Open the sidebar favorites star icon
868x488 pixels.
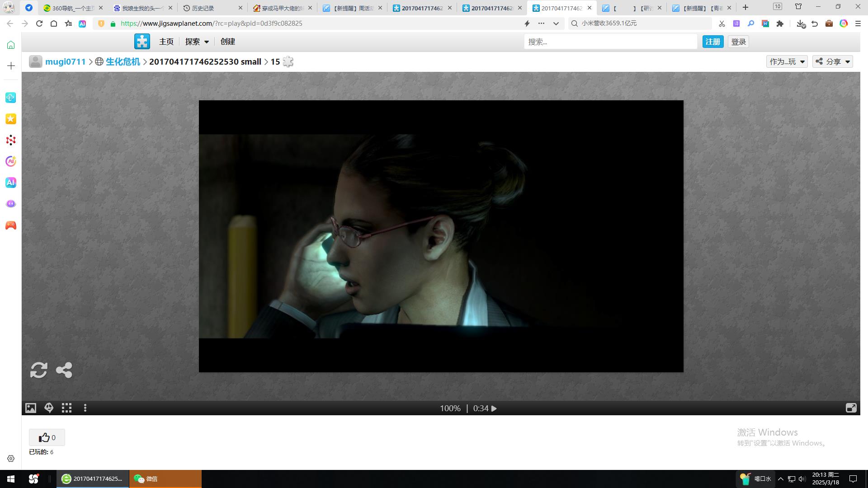tap(11, 119)
